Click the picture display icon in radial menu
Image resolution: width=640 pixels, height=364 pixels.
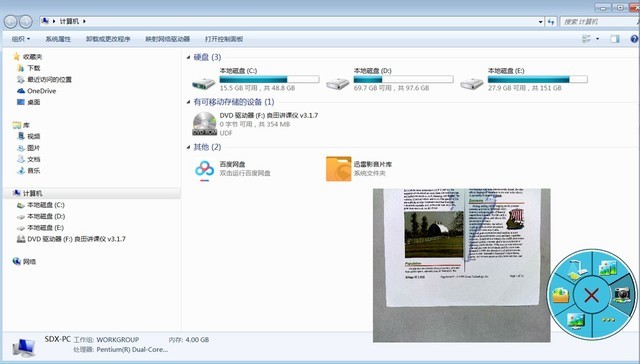(576, 321)
